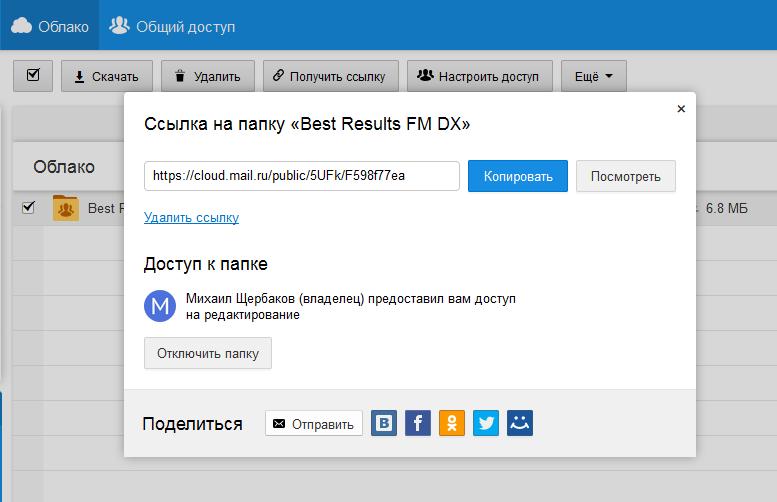
Task: Toggle the select-all checkbox in toolbar
Action: pos(33,75)
